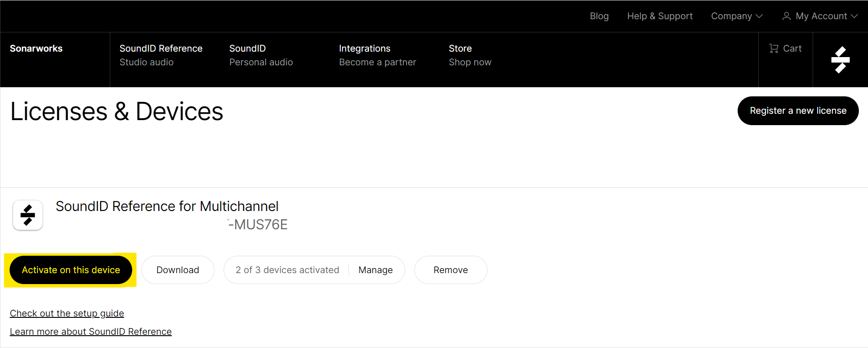Click Activate on this device
Viewport: 868px width, 348px height.
click(71, 270)
